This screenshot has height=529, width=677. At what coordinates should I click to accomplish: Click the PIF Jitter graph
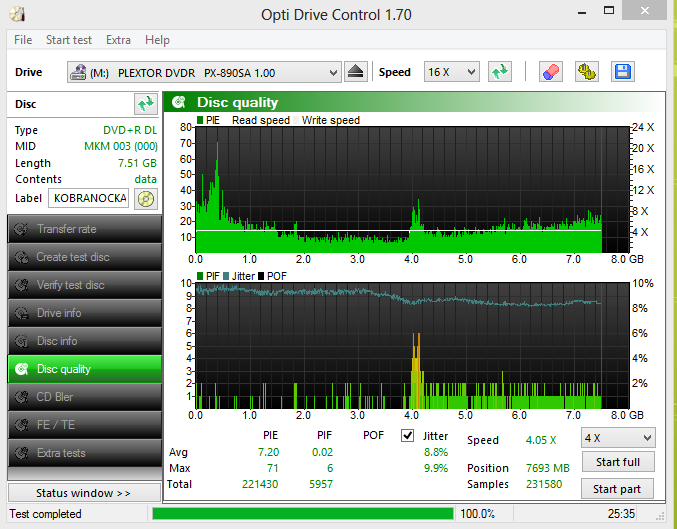point(412,346)
